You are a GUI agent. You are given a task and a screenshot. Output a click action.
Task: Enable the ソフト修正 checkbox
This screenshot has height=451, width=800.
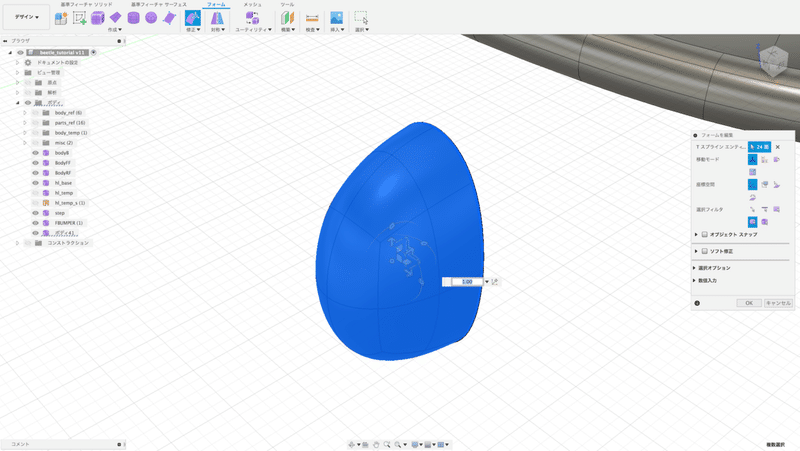[704, 252]
